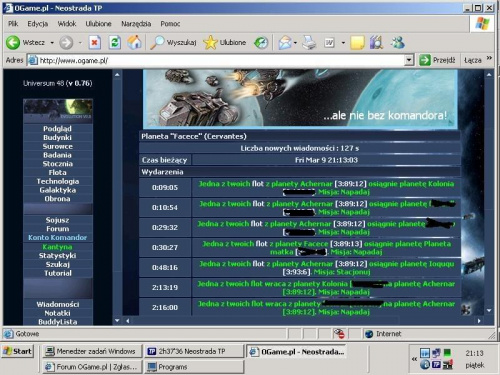This screenshot has height=375, width=500.
Task: Open Wiadomości in the game sidebar
Action: click(x=58, y=304)
